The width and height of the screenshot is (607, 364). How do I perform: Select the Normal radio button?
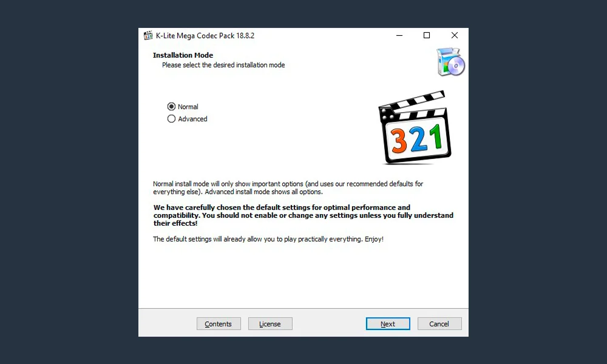point(171,106)
